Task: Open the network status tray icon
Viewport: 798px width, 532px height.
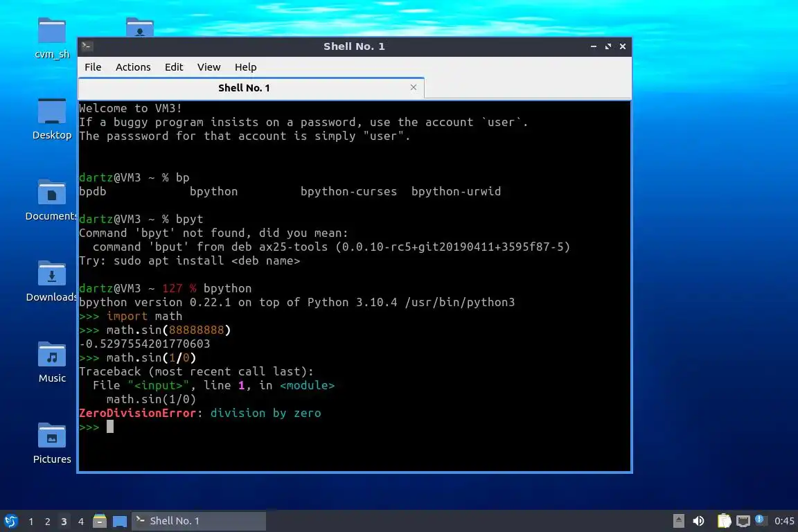Action: (743, 521)
